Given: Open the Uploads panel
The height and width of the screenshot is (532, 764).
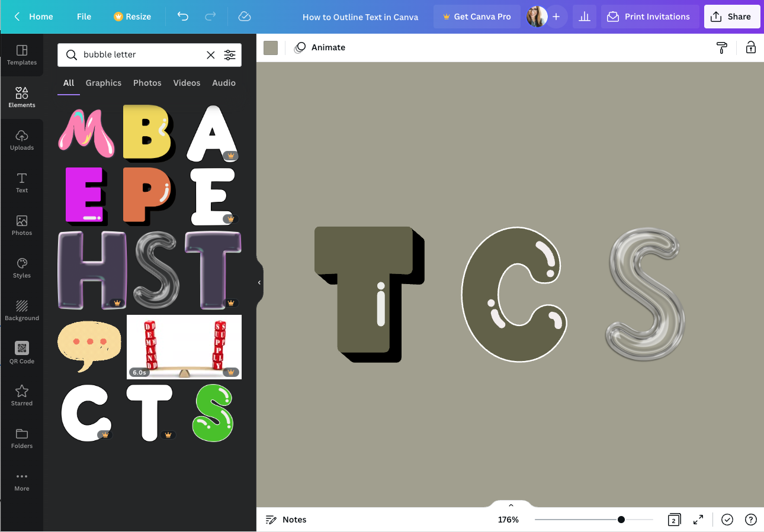Looking at the screenshot, I should tap(22, 139).
